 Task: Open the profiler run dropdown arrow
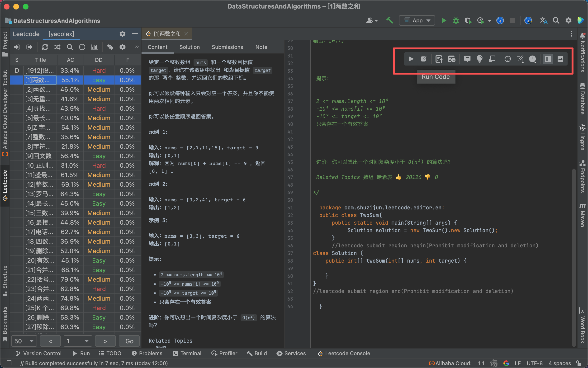(x=490, y=21)
